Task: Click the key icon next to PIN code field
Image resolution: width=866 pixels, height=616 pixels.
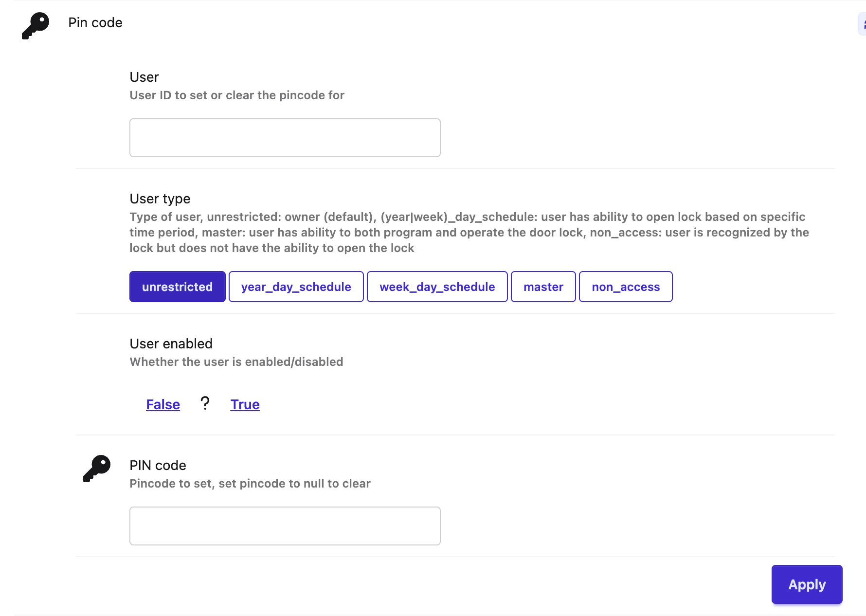Action: point(97,468)
